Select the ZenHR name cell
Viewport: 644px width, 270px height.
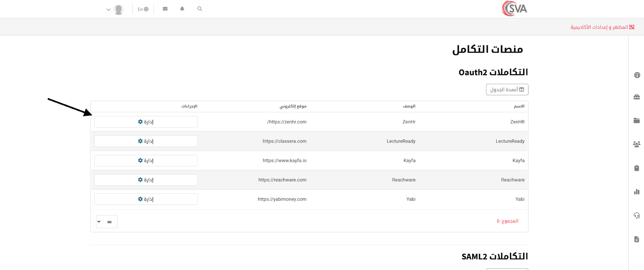517,122
